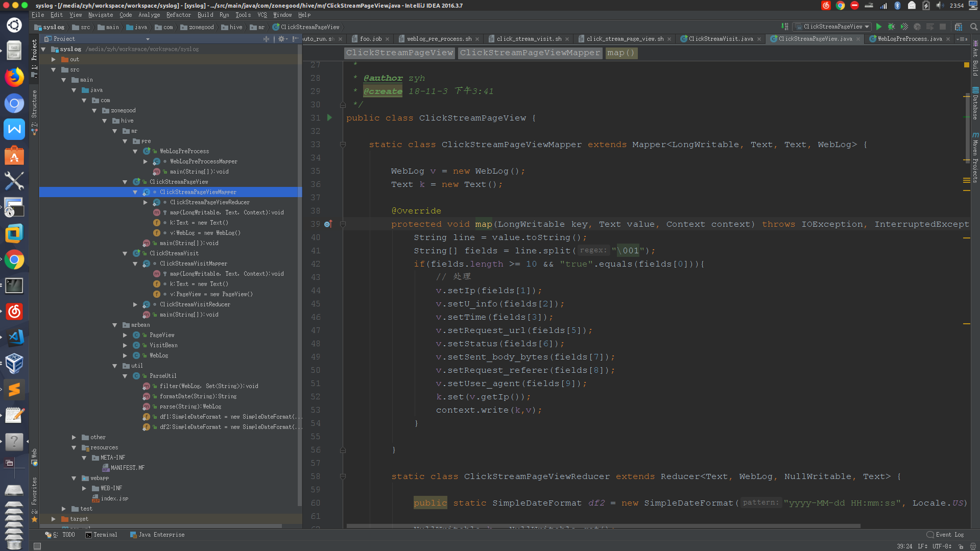Show hidden editor tabs list
The image size is (980, 551).
(962, 39)
